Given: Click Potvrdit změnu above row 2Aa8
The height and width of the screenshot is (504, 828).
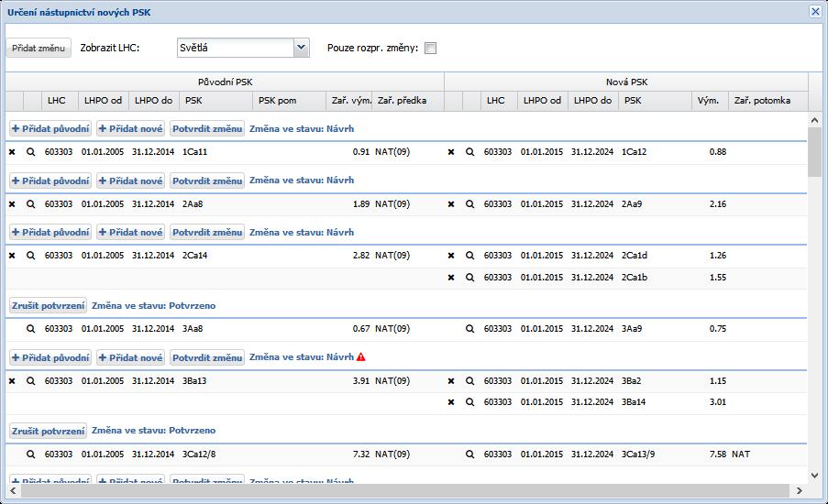Looking at the screenshot, I should pyautogui.click(x=207, y=181).
